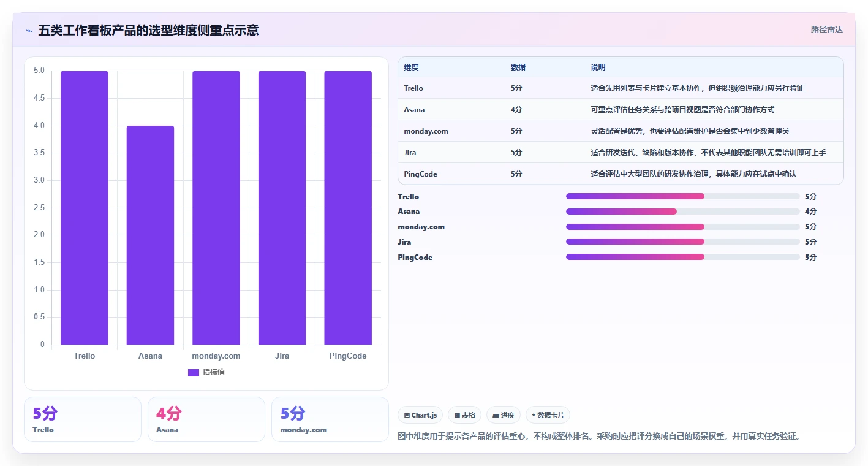The image size is (868, 466).
Task: Select the Trello cell in table
Action: tap(413, 88)
